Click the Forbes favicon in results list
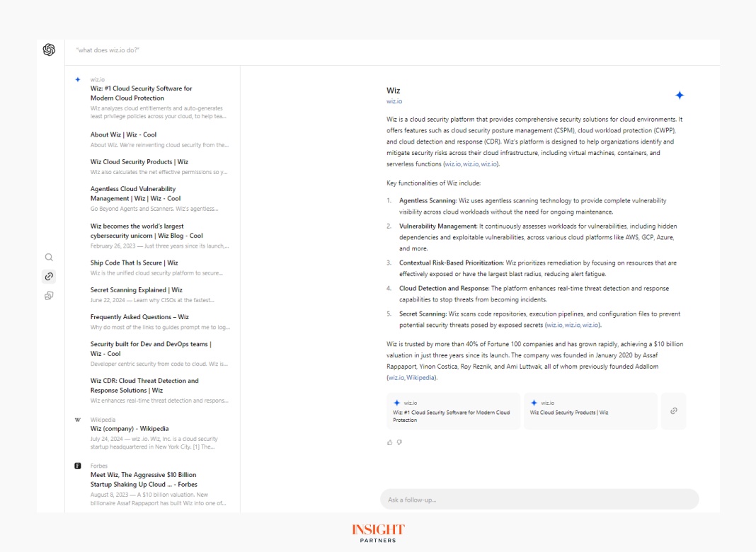The height and width of the screenshot is (552, 756). [78, 466]
